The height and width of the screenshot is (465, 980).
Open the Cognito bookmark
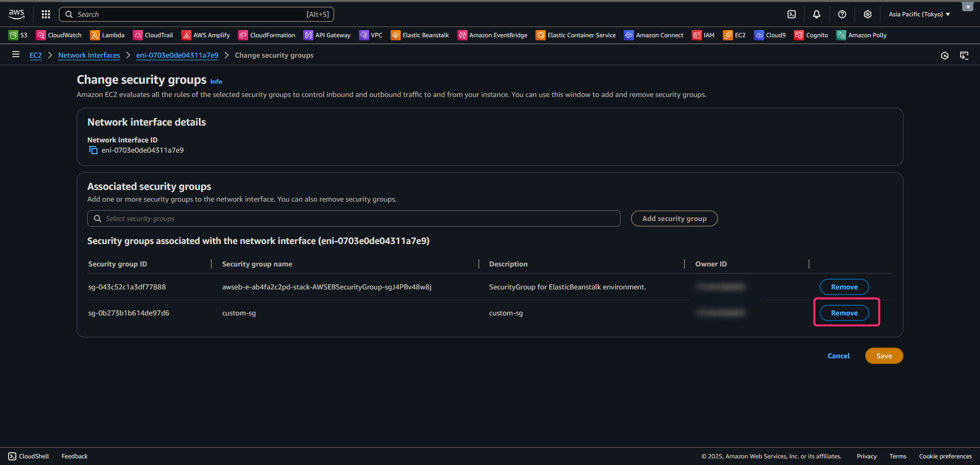[x=811, y=35]
